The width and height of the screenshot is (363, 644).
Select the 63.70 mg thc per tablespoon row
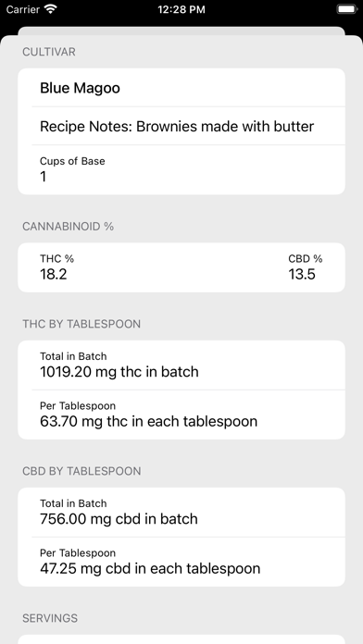coord(181,415)
